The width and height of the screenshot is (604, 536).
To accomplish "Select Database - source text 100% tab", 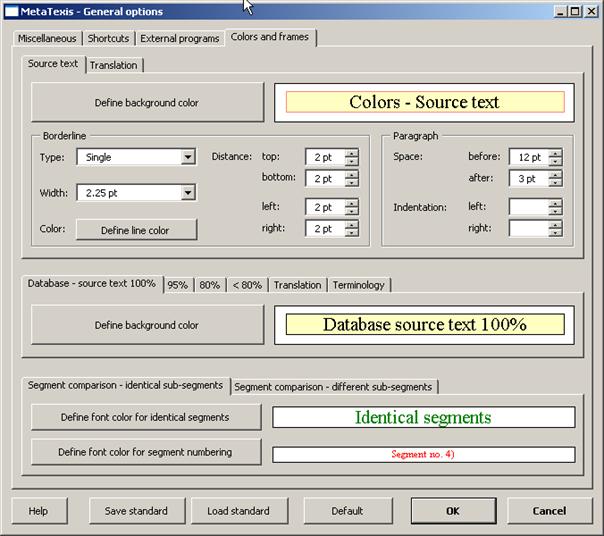I will point(92,284).
